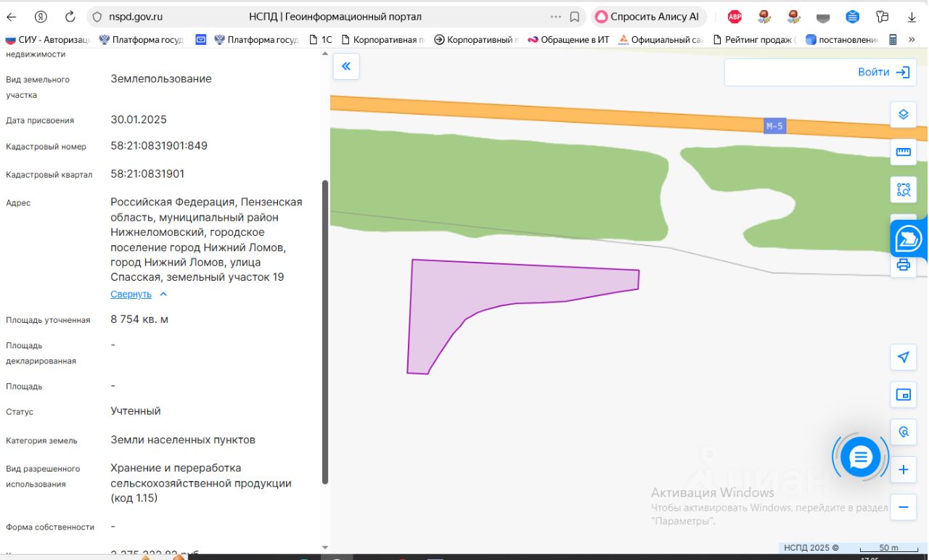This screenshot has width=929, height=560.
Task: Bookmark this page
Action: [575, 17]
